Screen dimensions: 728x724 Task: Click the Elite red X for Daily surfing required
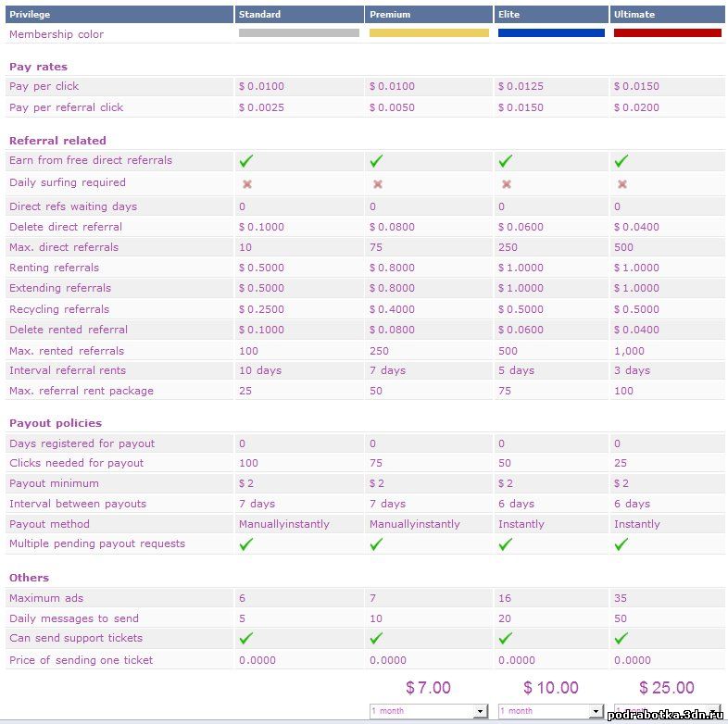pyautogui.click(x=507, y=184)
